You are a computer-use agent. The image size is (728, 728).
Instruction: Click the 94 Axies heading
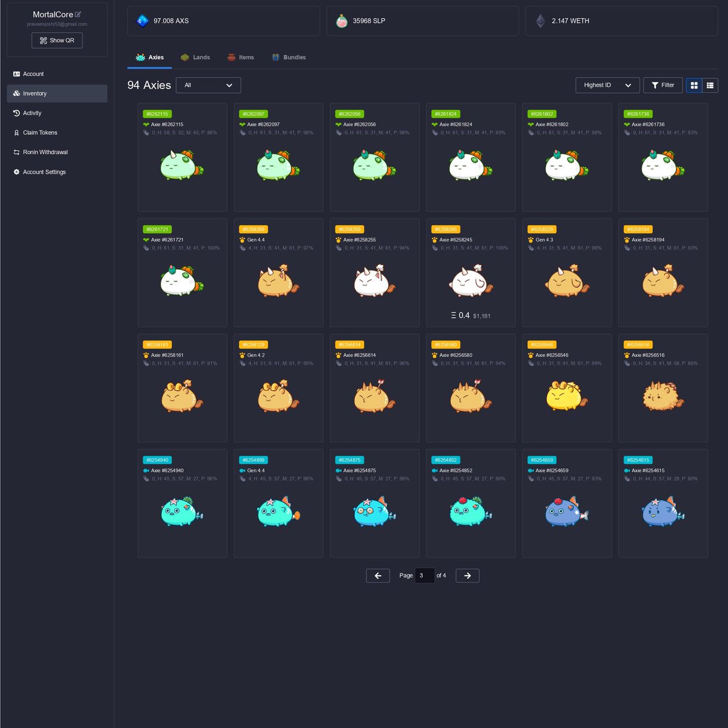pos(149,86)
